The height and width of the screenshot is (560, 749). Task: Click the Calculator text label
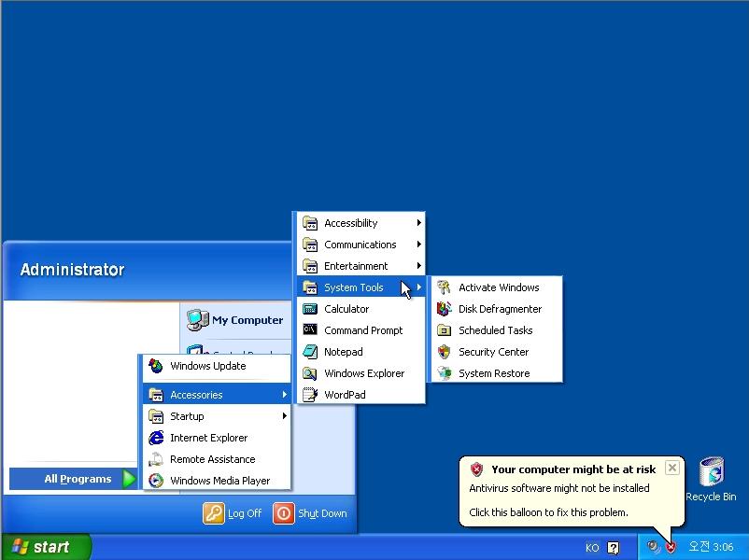346,309
